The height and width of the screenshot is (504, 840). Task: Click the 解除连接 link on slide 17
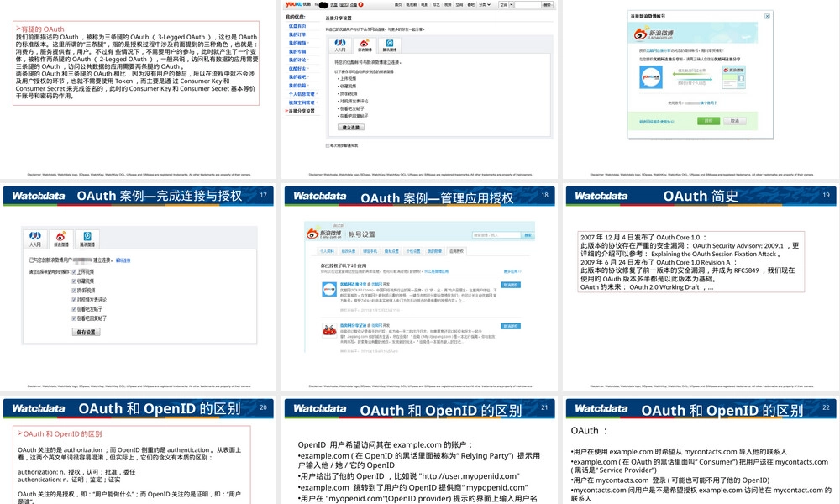(123, 260)
